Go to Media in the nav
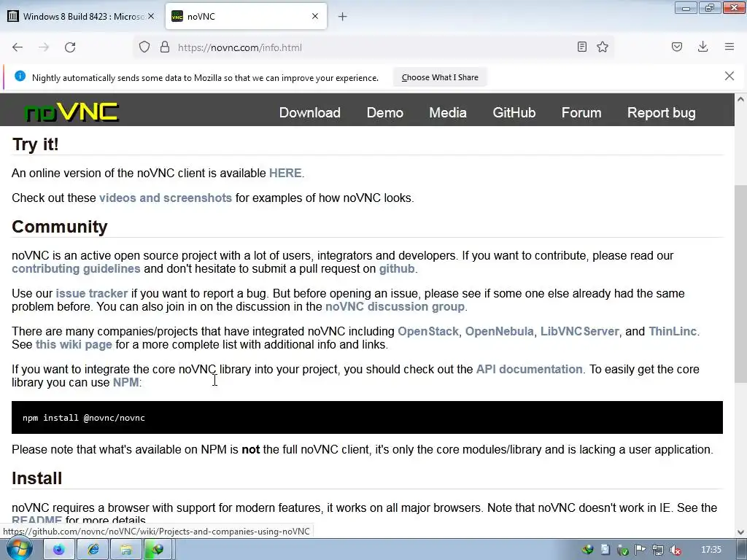This screenshot has height=560, width=747. point(448,112)
